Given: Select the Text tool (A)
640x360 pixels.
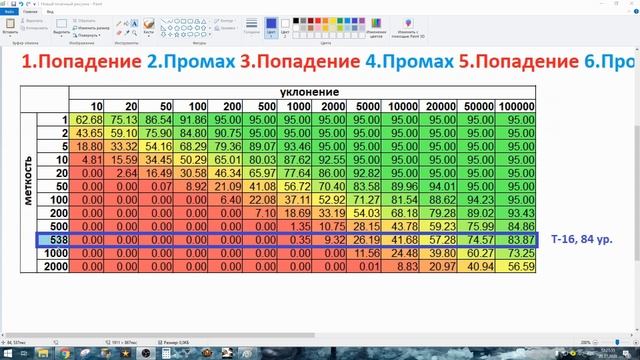Looking at the screenshot, I should pos(134,24).
